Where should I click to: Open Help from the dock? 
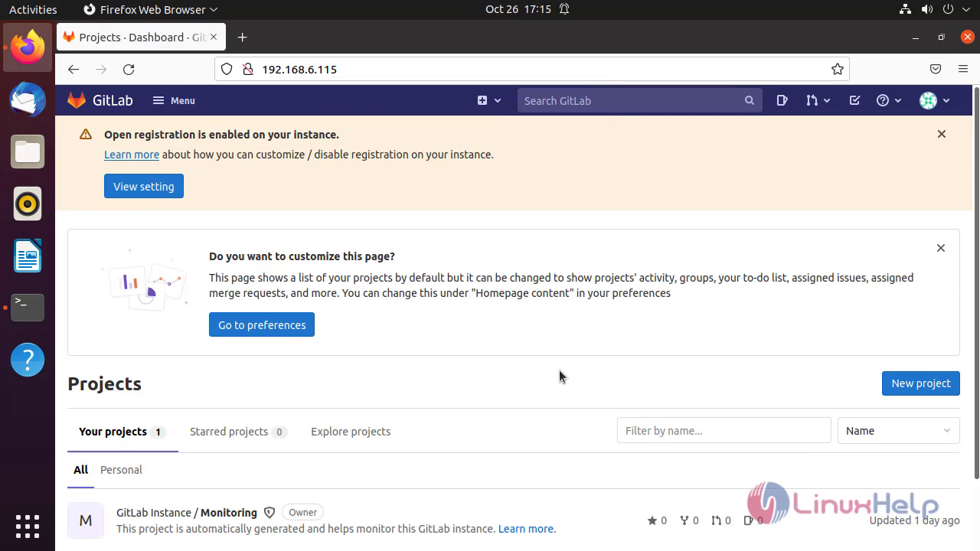pos(28,360)
